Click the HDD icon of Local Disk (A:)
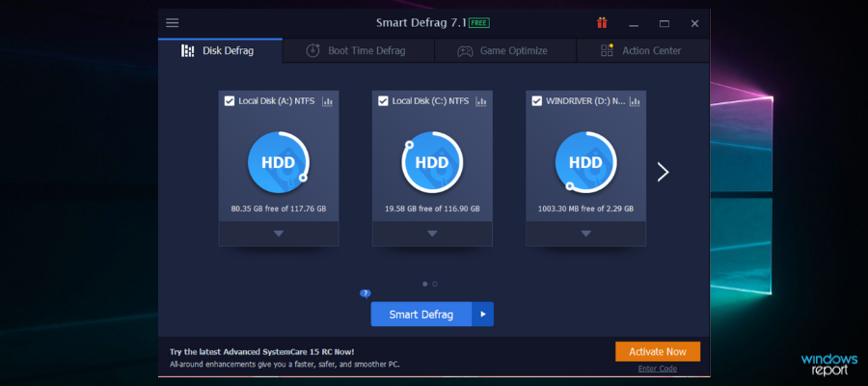 point(279,162)
